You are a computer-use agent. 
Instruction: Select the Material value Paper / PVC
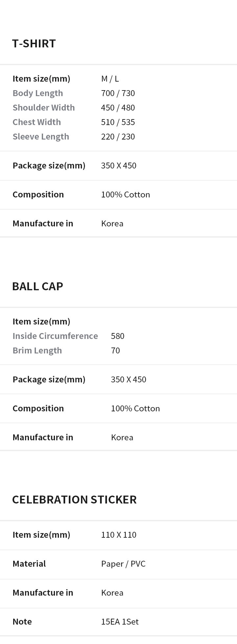123,564
